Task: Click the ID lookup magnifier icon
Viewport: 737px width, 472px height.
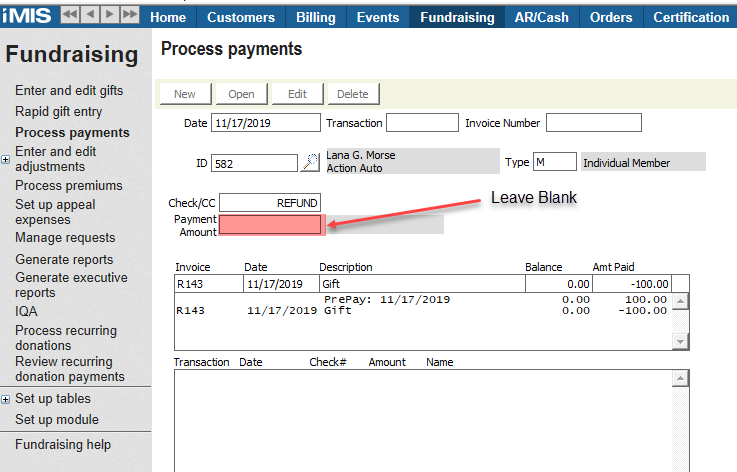Action: 309,162
